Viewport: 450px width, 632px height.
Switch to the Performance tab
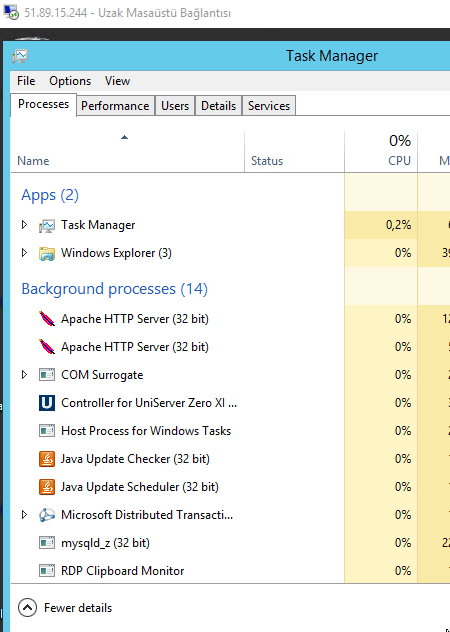(115, 106)
